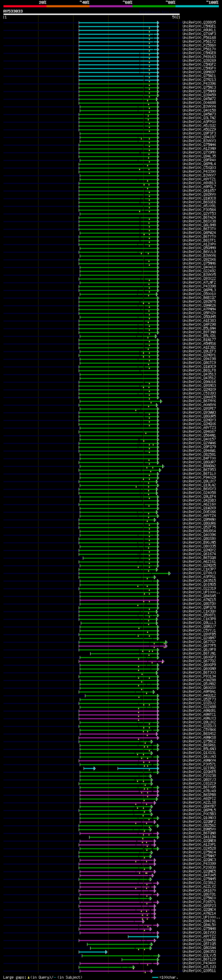Click the purple alignment bar of UniRef100_Q677F5
Screen dimensions: 222x980
coord(123,646)
